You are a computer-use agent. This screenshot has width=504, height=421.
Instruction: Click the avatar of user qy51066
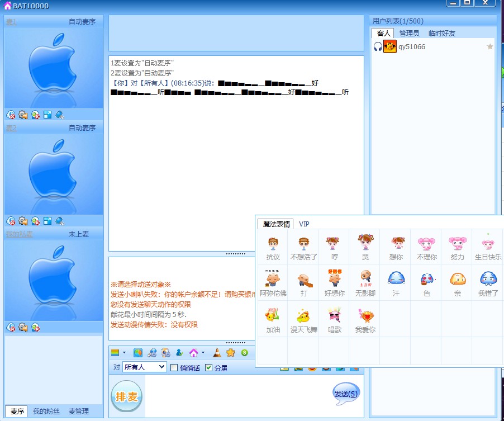(390, 46)
